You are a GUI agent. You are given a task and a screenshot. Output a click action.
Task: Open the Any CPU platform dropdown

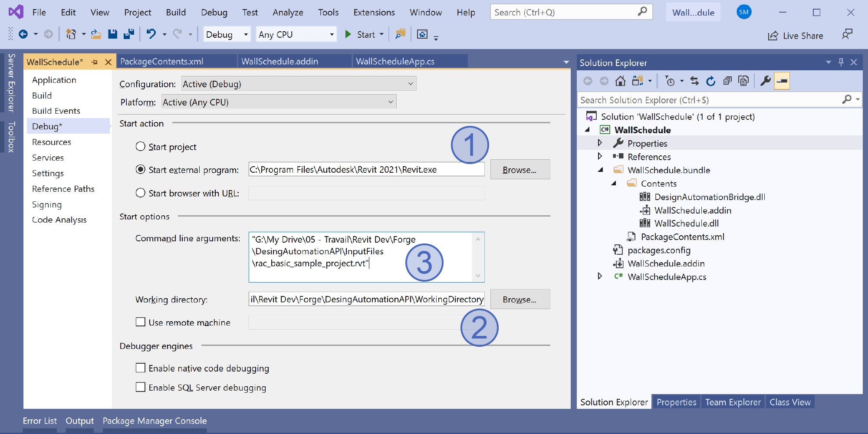pos(296,34)
